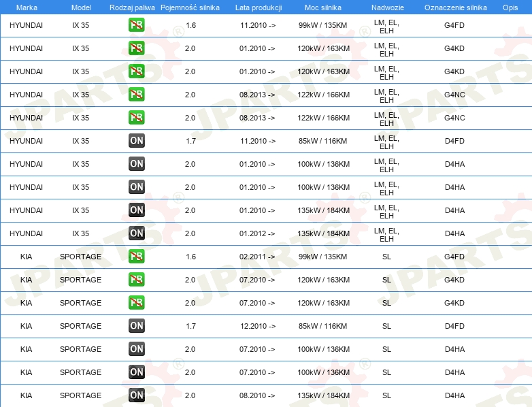The image size is (532, 407).
Task: Click the Moc silnika column header
Action: pyautogui.click(x=323, y=7)
